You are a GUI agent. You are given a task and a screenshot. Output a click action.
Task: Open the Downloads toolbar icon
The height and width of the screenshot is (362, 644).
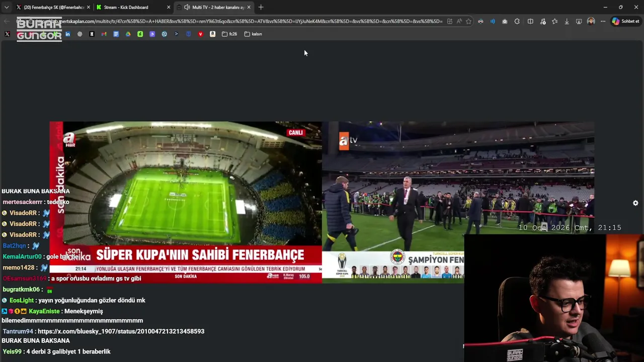click(x=567, y=21)
